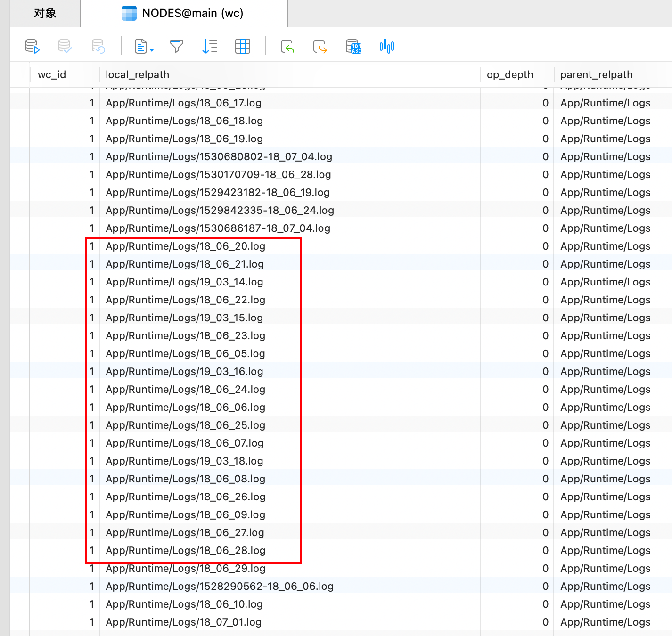Open the Chart icon in the toolbar
This screenshot has height=636, width=672.
pos(387,46)
